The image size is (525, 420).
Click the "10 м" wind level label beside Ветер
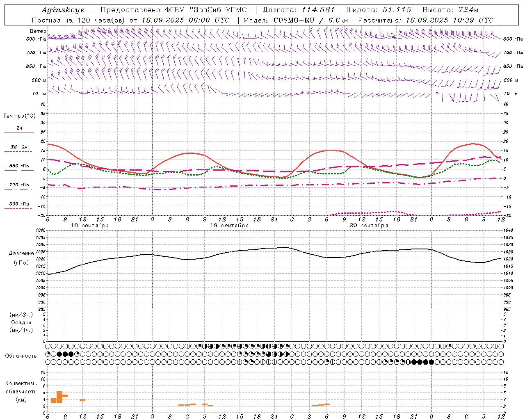(39, 94)
